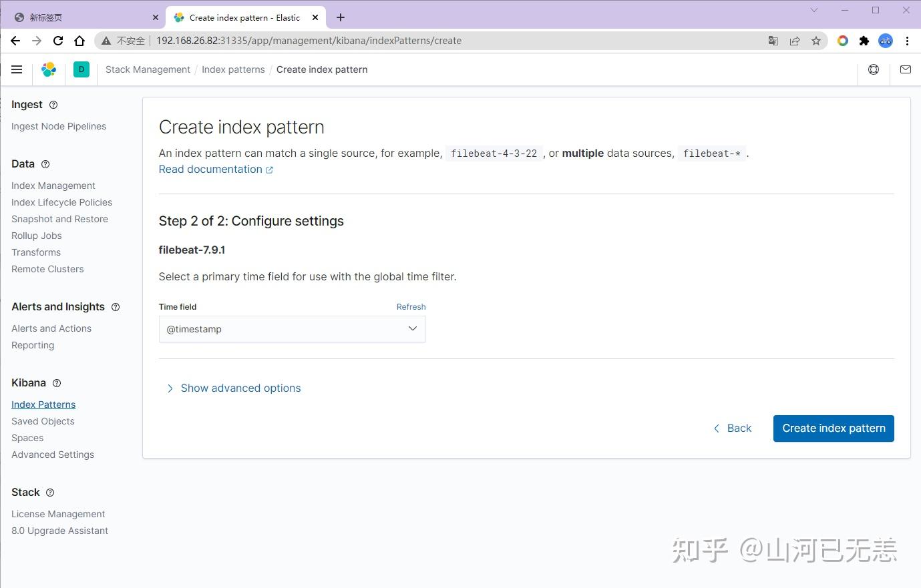Click the Read documentation link

[x=216, y=170]
